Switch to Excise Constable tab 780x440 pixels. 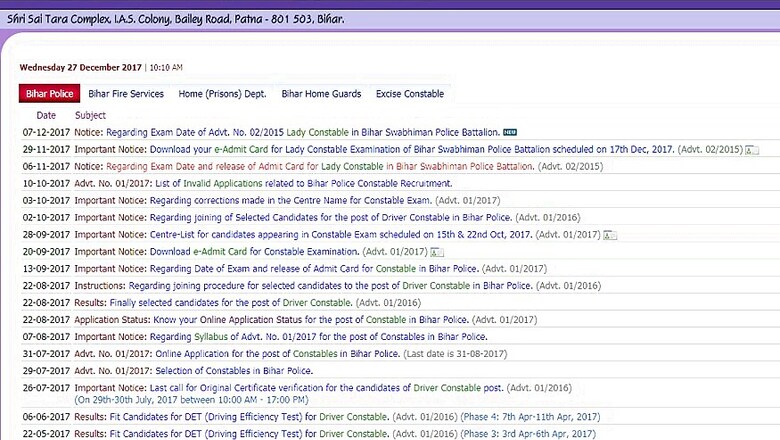410,93
